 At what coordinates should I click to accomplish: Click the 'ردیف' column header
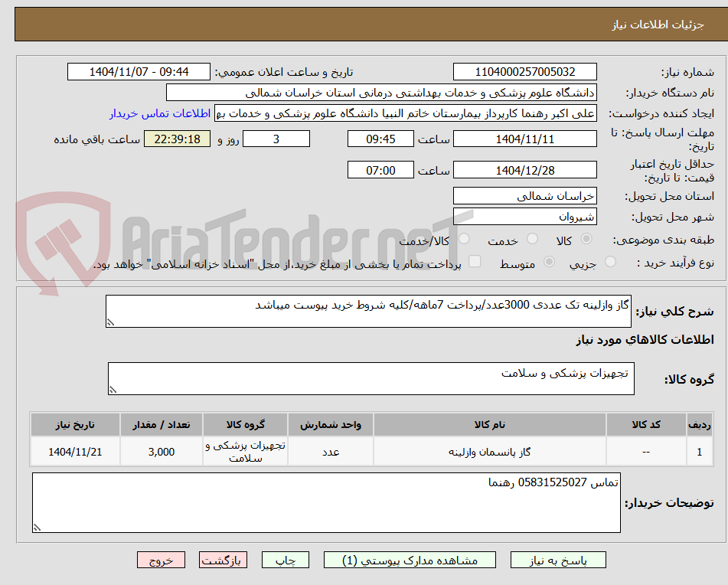click(x=699, y=425)
